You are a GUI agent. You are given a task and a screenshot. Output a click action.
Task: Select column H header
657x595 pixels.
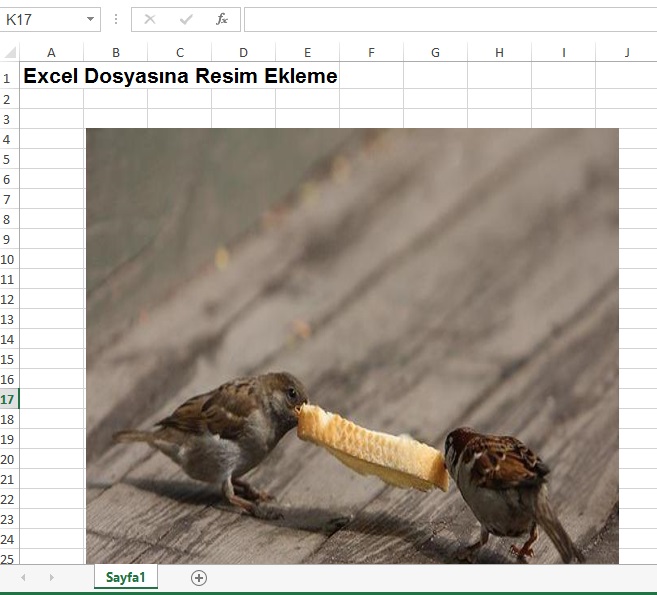(x=499, y=52)
